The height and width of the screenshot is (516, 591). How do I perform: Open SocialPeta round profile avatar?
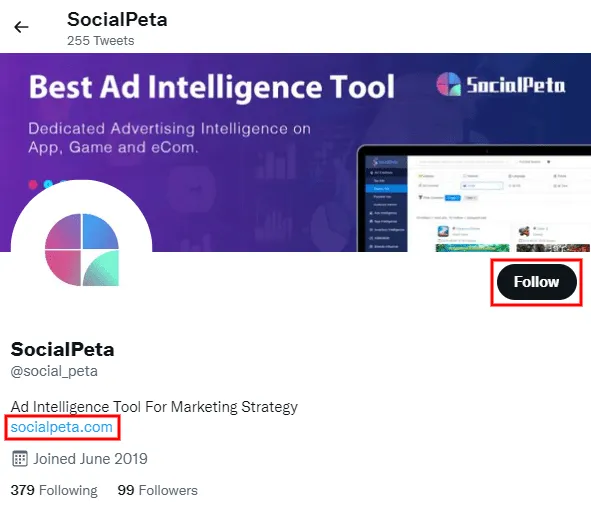click(x=82, y=250)
